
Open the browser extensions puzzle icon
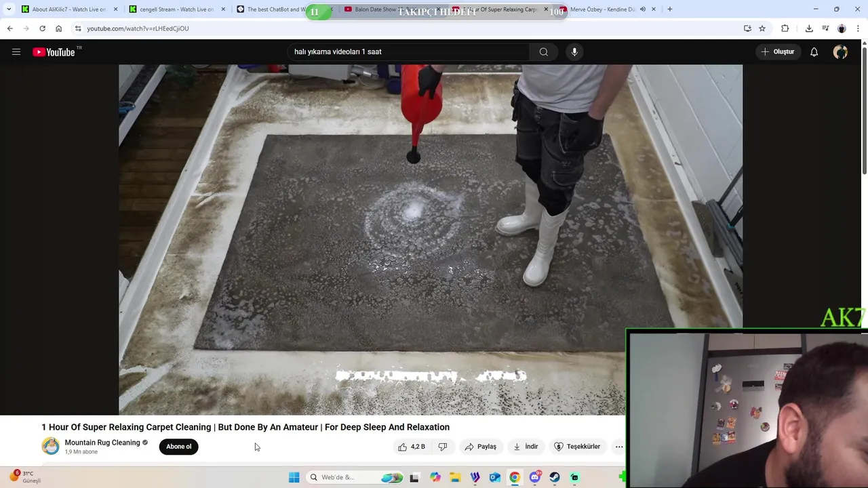(785, 28)
